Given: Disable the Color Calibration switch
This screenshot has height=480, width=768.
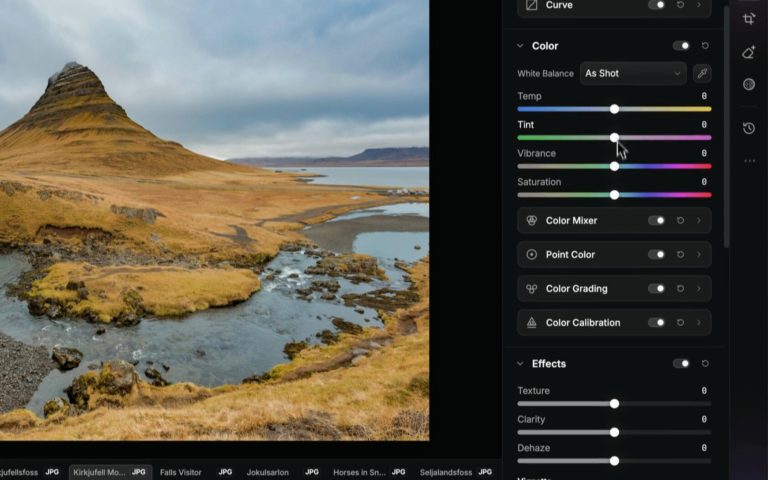Looking at the screenshot, I should click(x=656, y=322).
